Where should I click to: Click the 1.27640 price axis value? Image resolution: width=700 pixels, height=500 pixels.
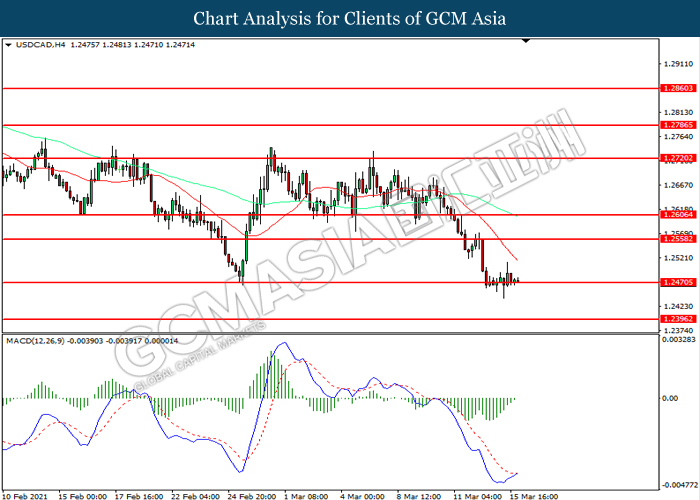click(679, 137)
